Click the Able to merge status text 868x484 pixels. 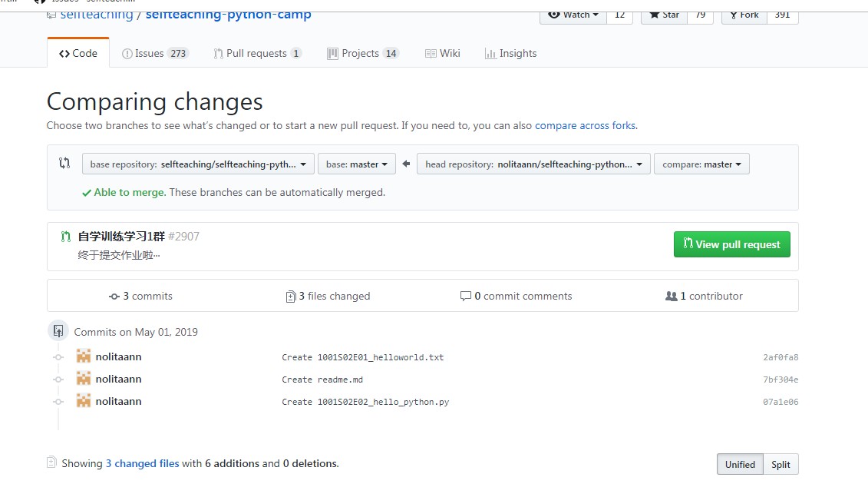130,192
